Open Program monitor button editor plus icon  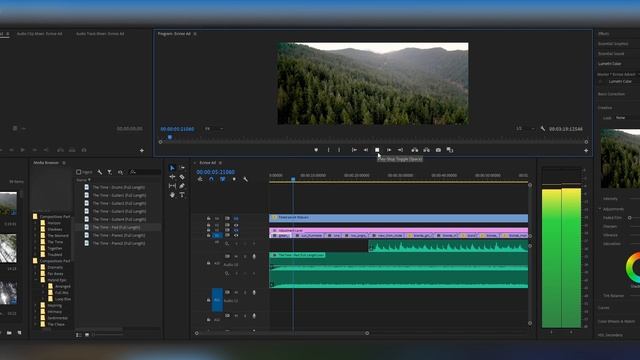pyautogui.click(x=586, y=150)
